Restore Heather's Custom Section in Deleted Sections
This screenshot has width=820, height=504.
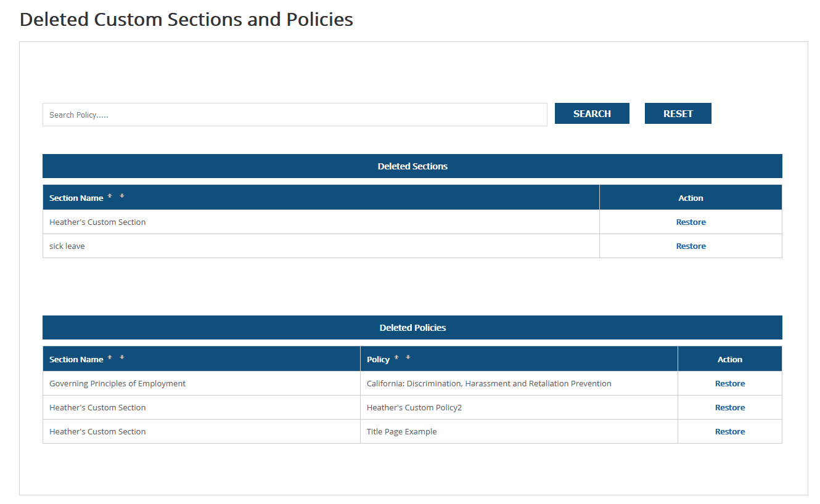tap(691, 222)
